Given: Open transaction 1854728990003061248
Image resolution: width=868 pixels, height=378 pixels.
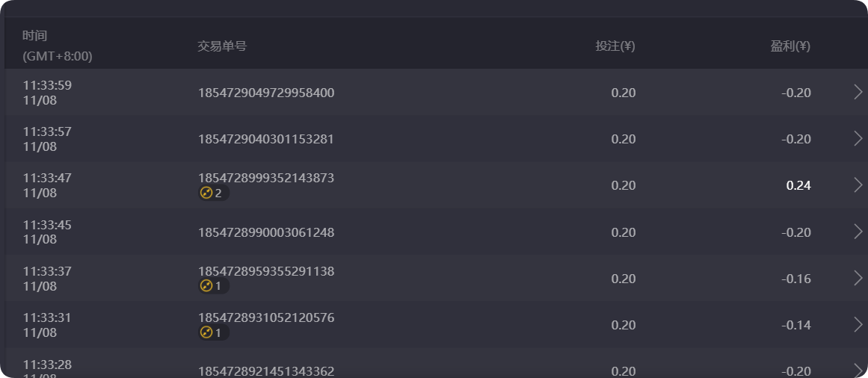Looking at the screenshot, I should [x=265, y=232].
